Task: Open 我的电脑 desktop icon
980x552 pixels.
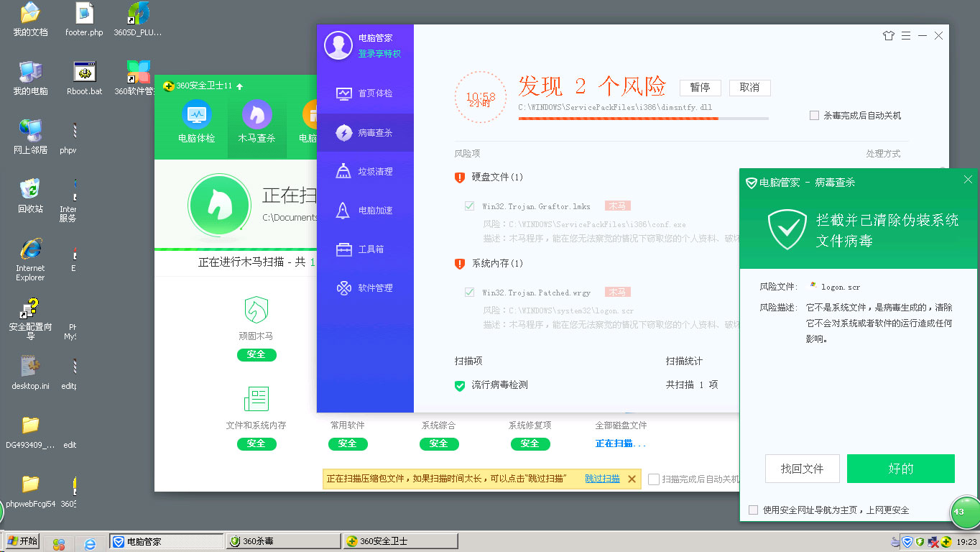Action: [30, 78]
